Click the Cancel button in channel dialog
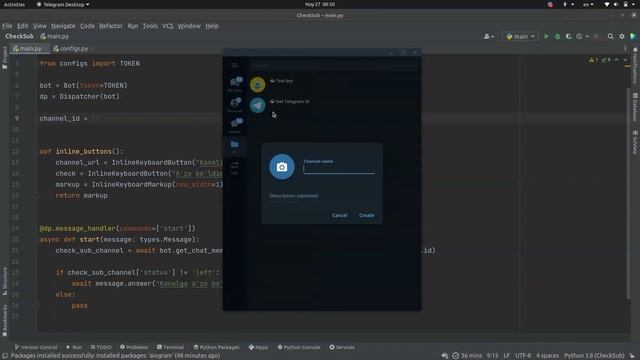 click(x=339, y=215)
